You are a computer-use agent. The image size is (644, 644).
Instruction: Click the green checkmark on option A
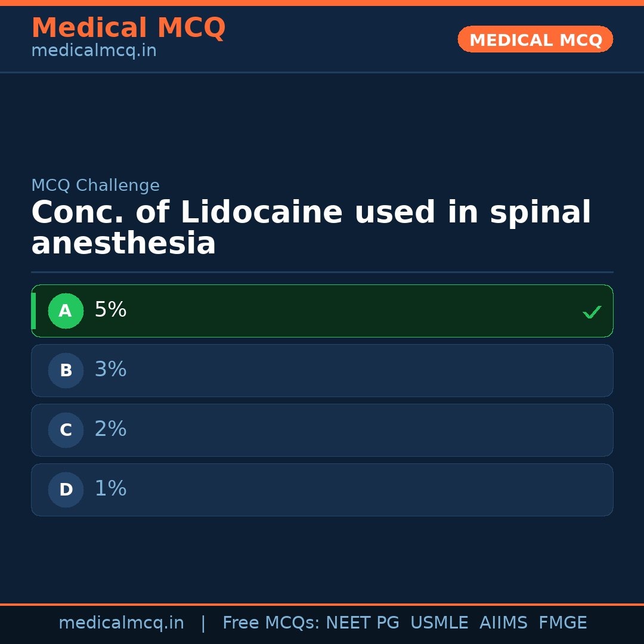click(592, 312)
